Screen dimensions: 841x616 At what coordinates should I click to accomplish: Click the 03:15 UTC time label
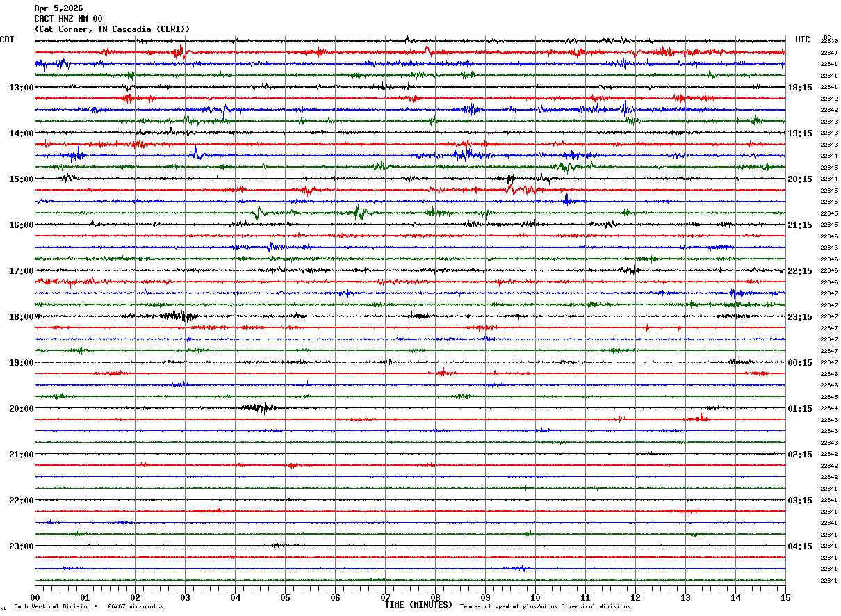click(x=800, y=501)
